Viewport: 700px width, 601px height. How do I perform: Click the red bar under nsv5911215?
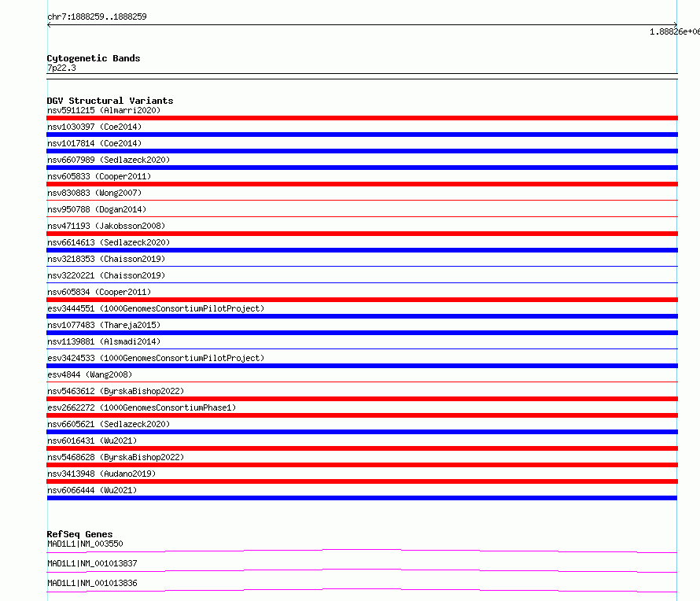click(362, 118)
